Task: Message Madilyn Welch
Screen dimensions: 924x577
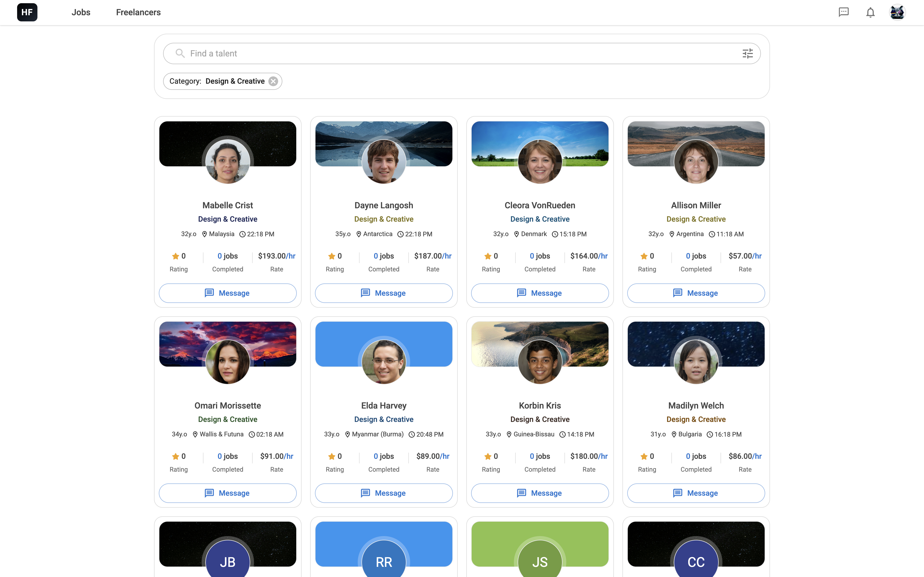Action: click(x=695, y=493)
